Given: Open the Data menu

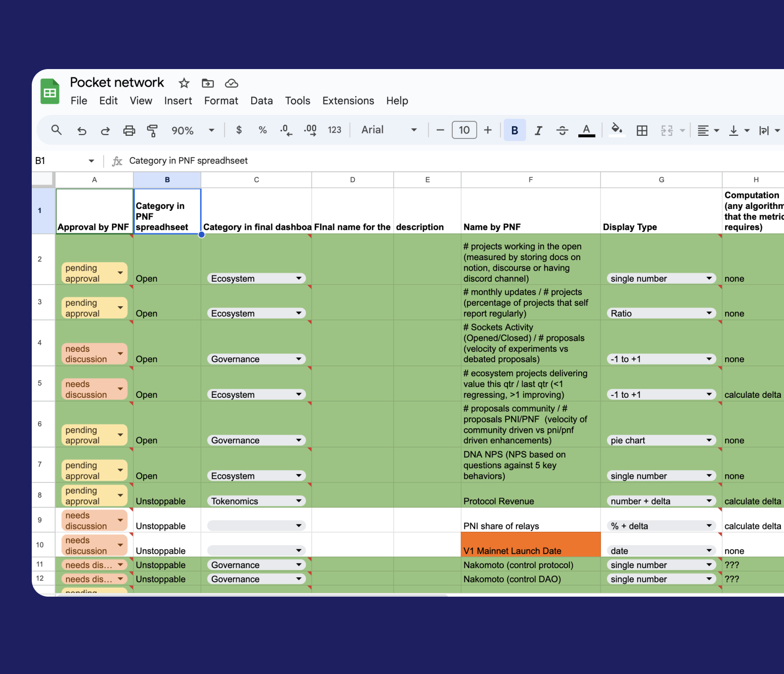Looking at the screenshot, I should [262, 101].
